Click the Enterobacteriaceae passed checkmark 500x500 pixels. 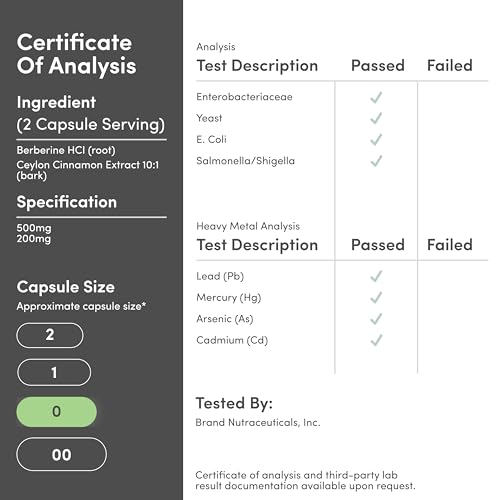376,97
